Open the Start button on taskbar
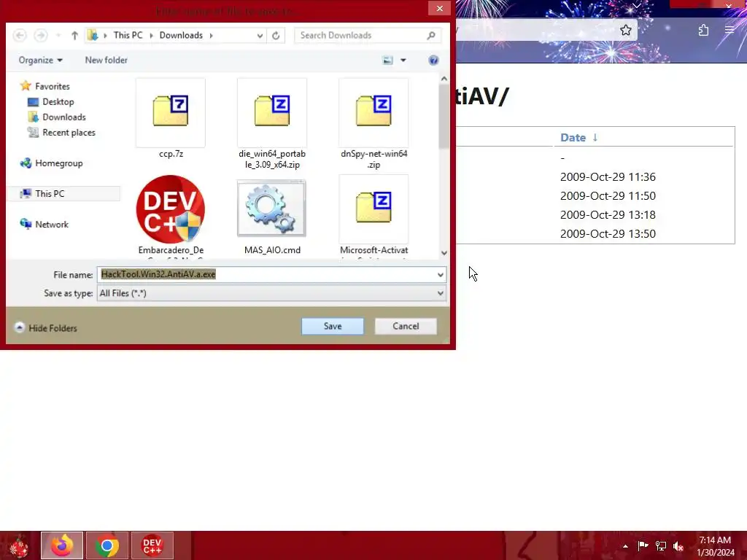The image size is (747, 560). tap(19, 545)
